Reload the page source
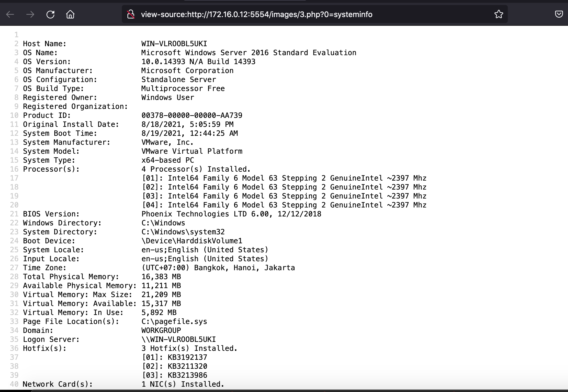This screenshot has height=392, width=568. [x=50, y=14]
